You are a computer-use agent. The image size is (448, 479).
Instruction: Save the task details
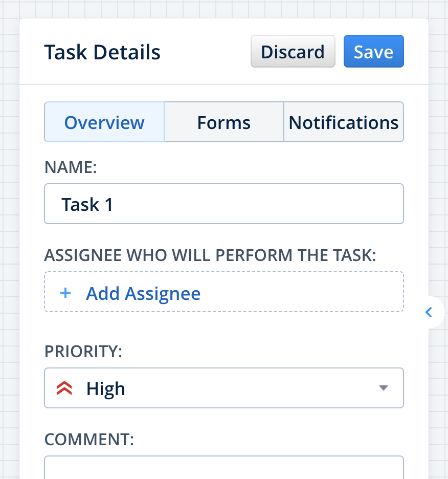click(373, 52)
